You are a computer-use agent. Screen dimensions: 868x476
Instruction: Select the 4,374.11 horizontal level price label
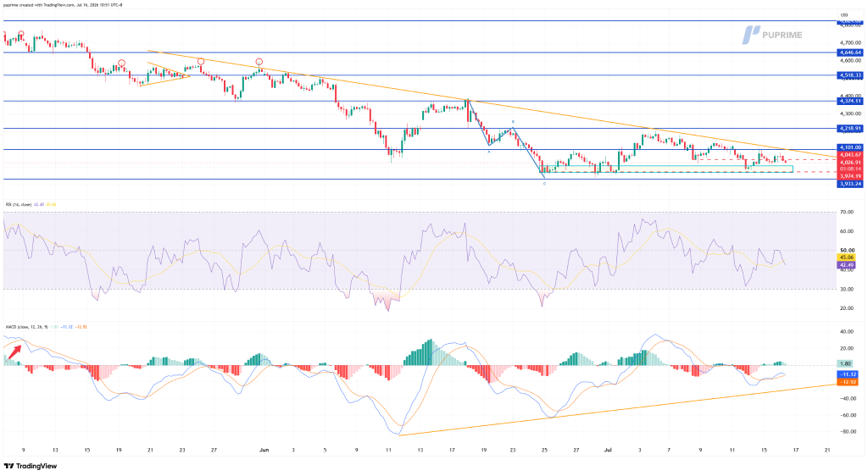849,101
